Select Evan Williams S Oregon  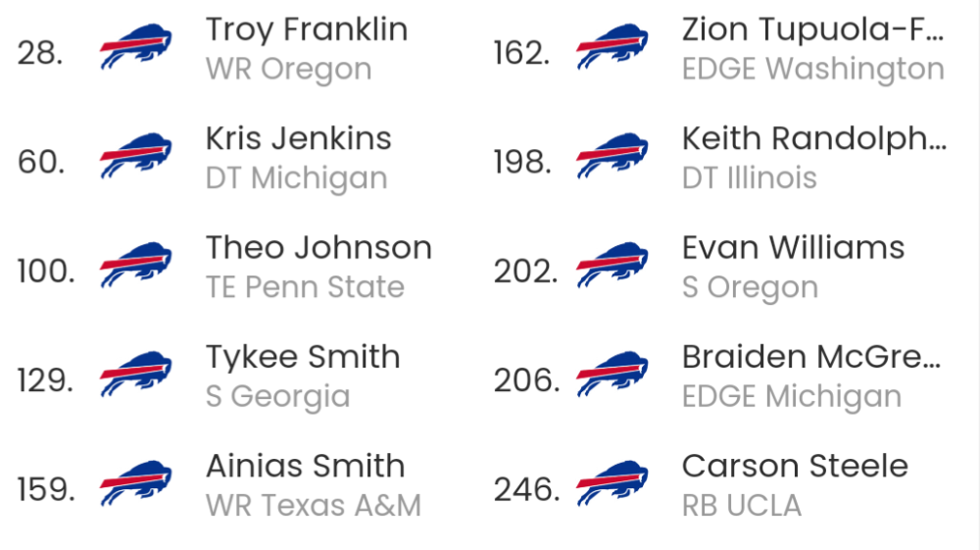pos(793,267)
